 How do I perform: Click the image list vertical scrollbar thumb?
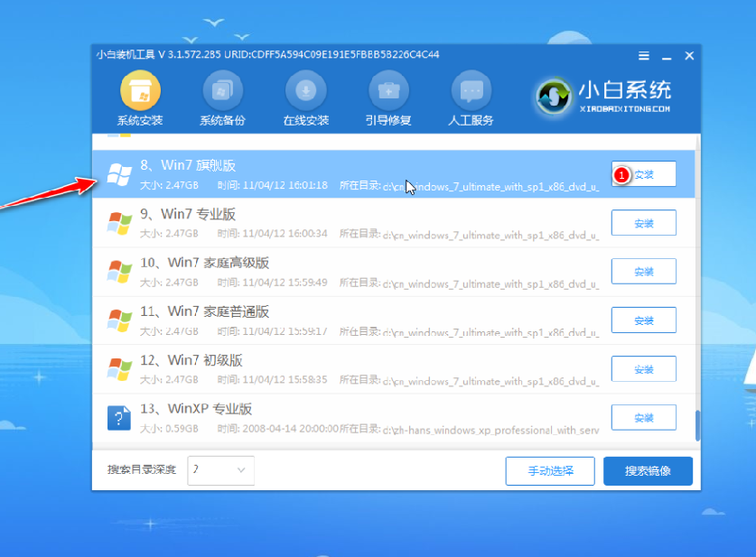pyautogui.click(x=697, y=425)
